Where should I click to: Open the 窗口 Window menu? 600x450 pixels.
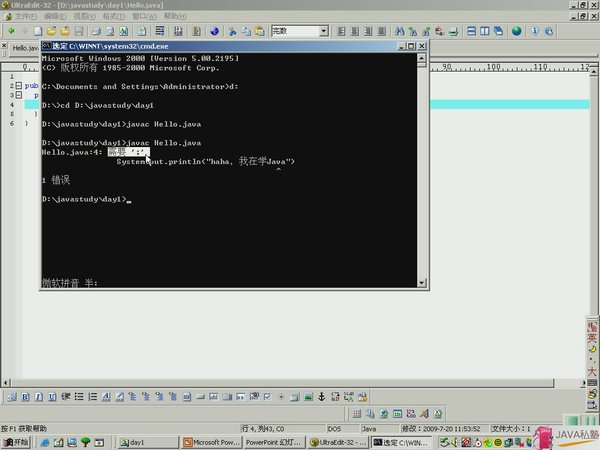144,16
